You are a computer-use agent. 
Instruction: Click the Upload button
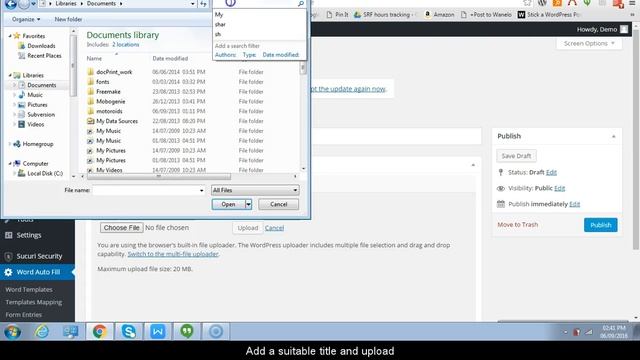(248, 228)
